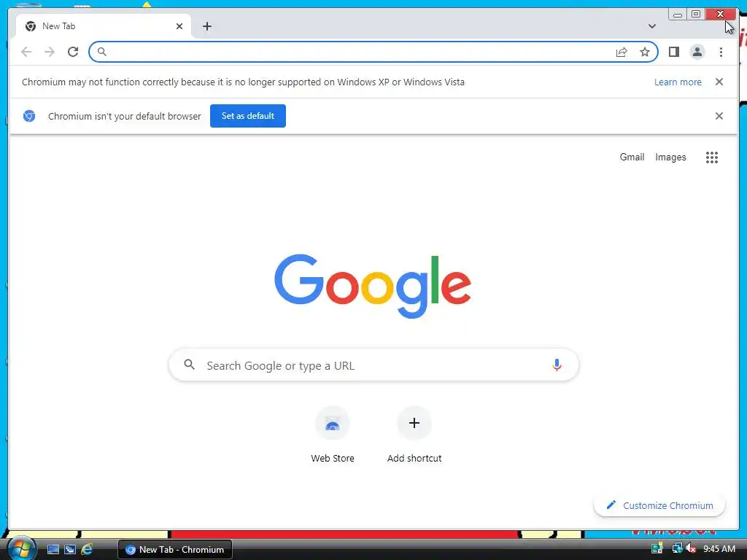Bookmark this tab with the star icon
Viewport: 747px width, 560px height.
click(645, 52)
